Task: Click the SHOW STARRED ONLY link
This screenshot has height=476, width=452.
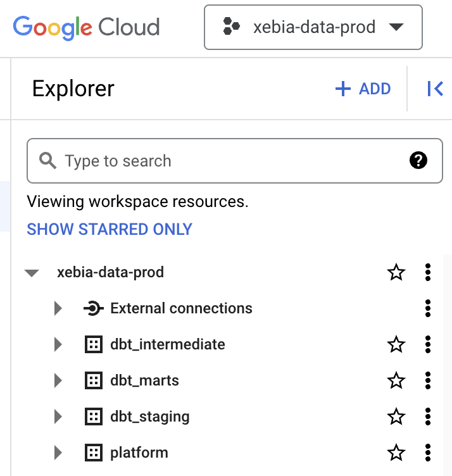Action: point(110,229)
